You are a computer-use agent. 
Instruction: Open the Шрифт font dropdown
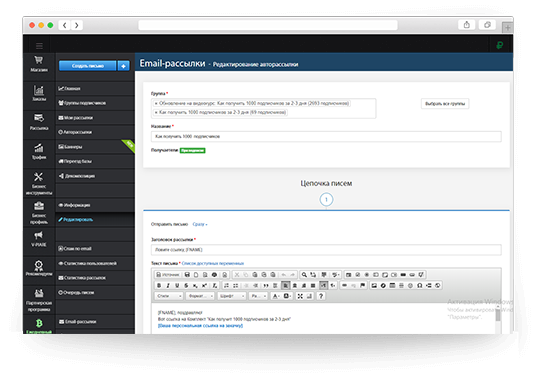click(x=232, y=296)
